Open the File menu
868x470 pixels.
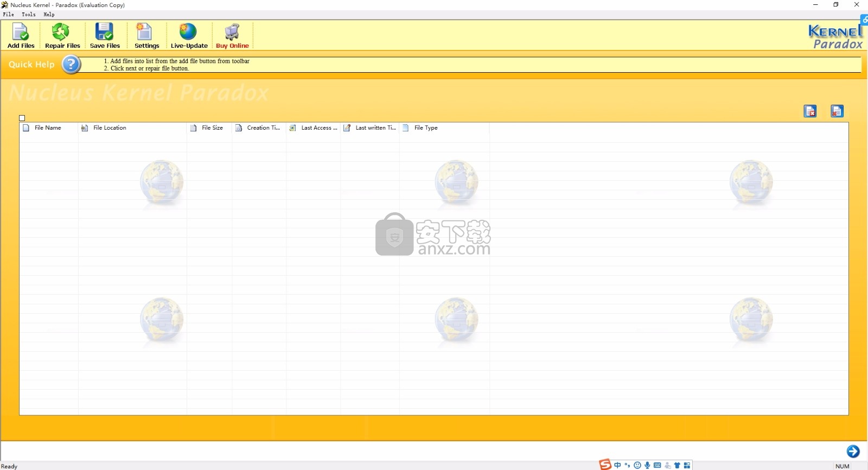coord(9,15)
